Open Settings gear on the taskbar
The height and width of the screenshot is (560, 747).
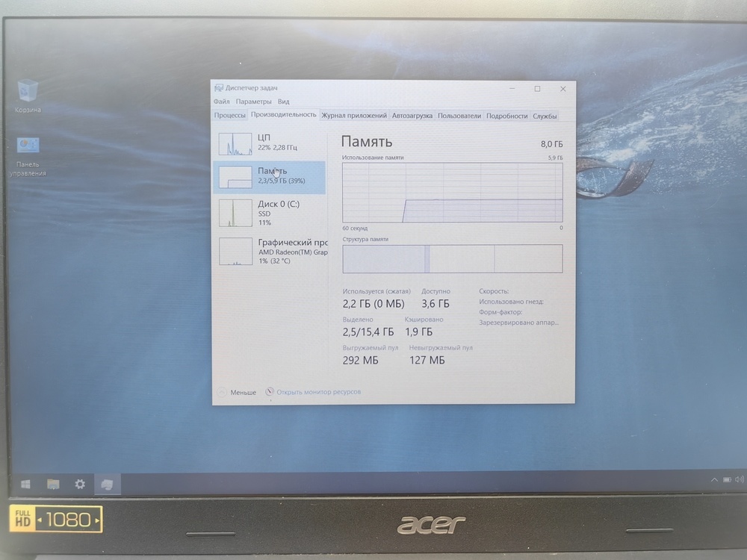click(x=80, y=485)
